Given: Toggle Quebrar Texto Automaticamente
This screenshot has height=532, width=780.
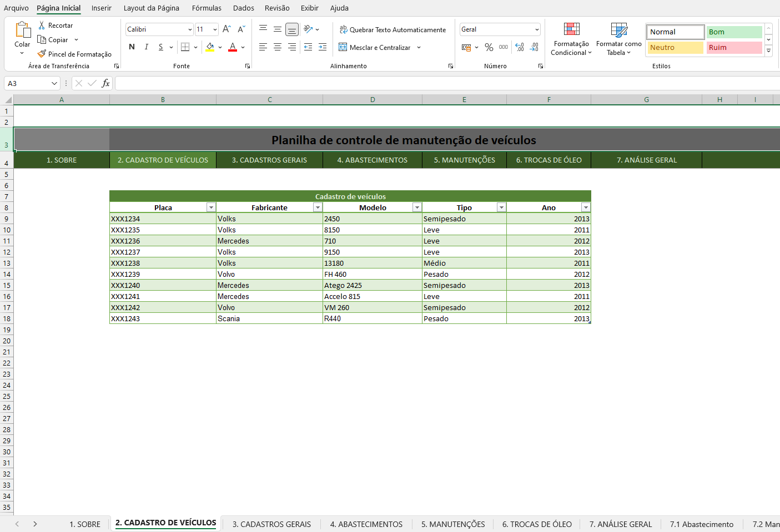Looking at the screenshot, I should point(392,30).
